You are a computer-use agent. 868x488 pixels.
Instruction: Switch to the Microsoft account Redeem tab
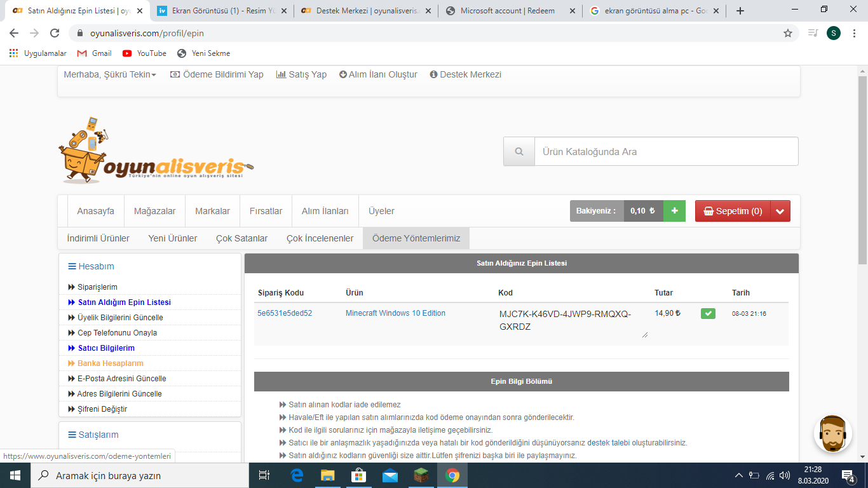pyautogui.click(x=510, y=11)
